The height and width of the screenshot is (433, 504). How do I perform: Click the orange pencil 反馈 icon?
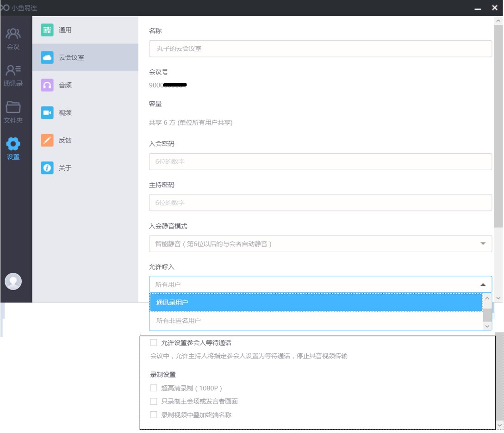click(47, 140)
